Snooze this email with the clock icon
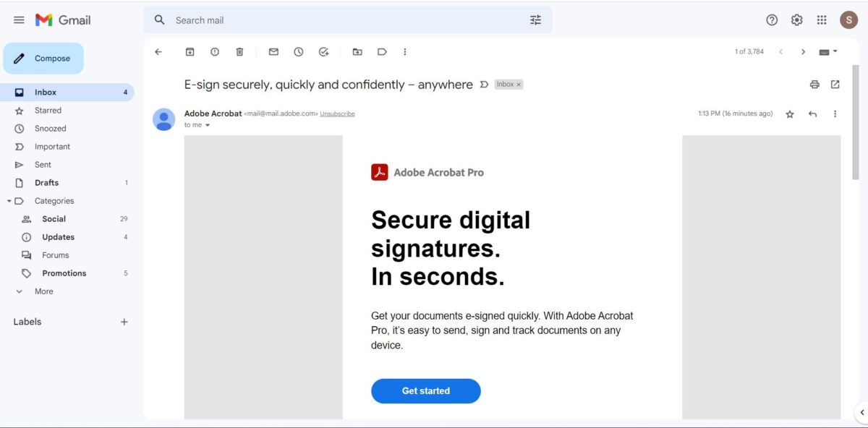 point(298,52)
